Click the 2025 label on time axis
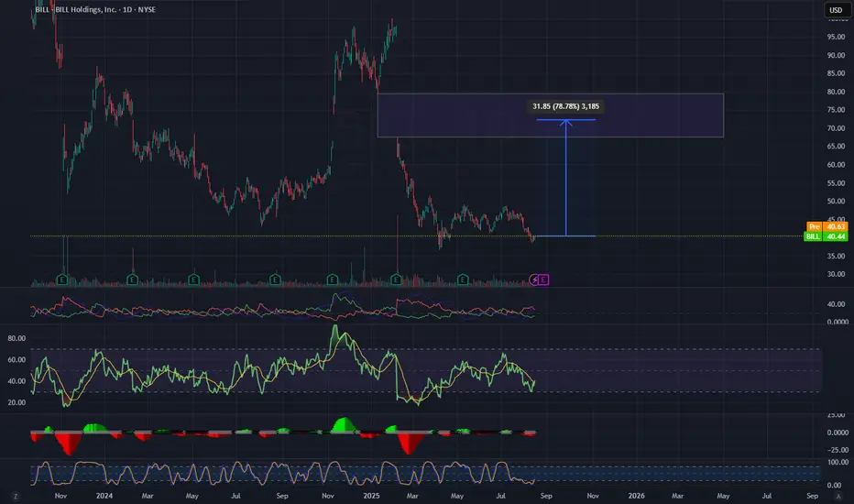The height and width of the screenshot is (504, 854). (x=371, y=496)
